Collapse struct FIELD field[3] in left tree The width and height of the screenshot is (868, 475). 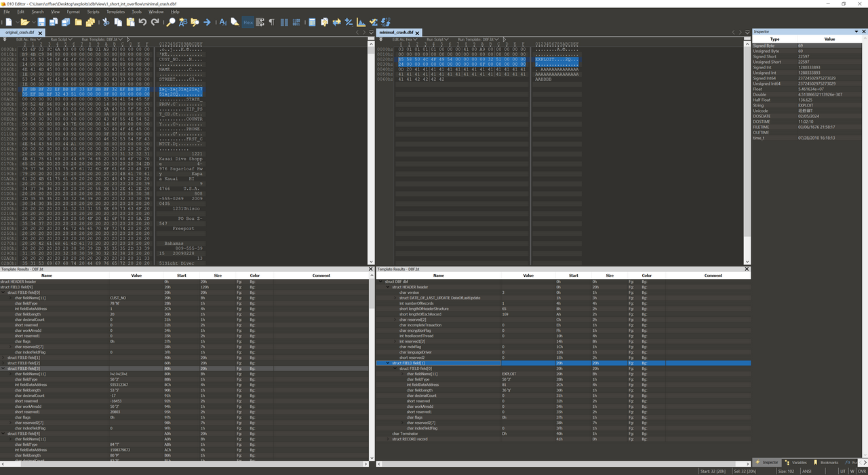tap(4, 368)
